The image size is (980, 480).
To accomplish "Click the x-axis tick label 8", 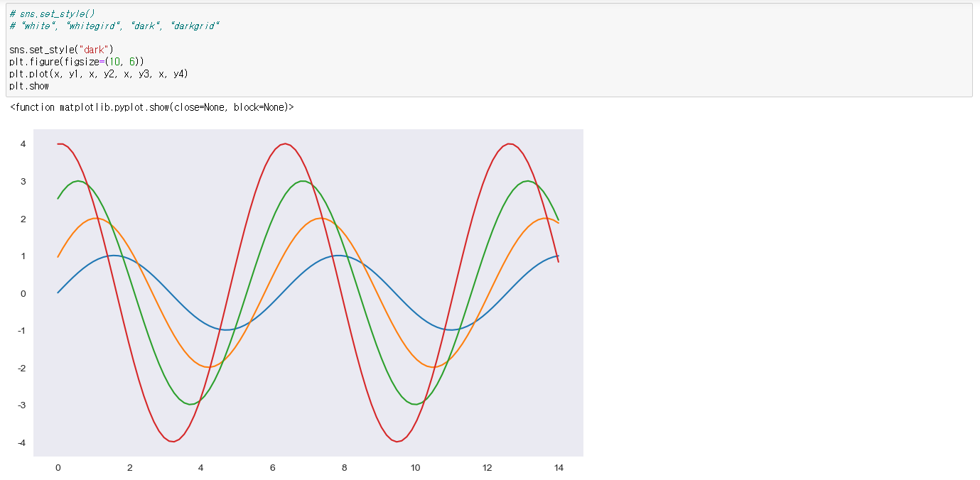I will tap(344, 468).
